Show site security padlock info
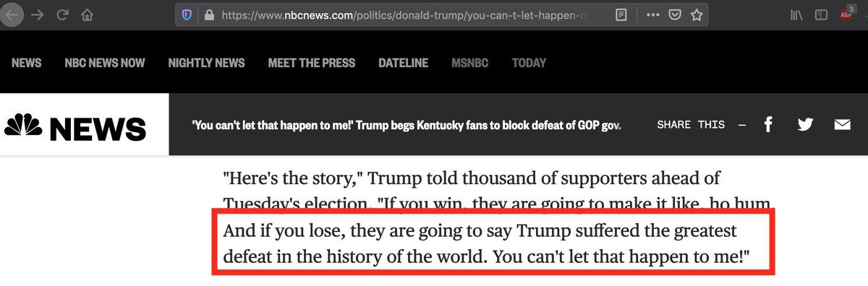 click(210, 14)
